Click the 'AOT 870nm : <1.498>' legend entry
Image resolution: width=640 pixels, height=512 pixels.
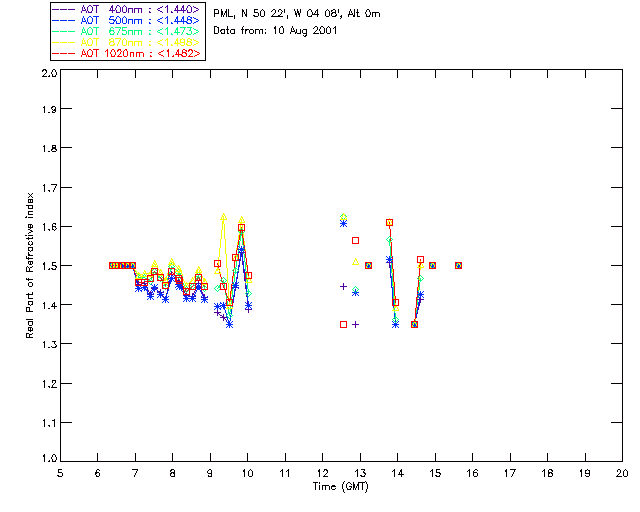pyautogui.click(x=127, y=42)
